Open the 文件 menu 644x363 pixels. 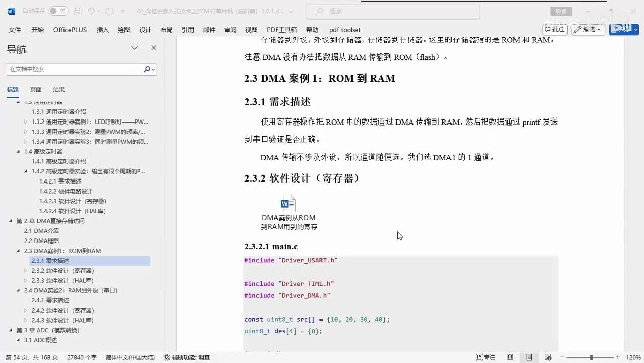click(15, 30)
